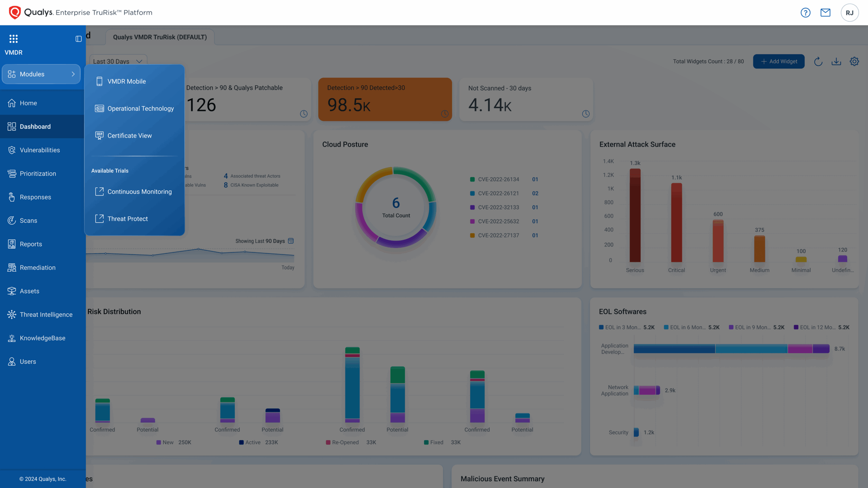Image resolution: width=868 pixels, height=488 pixels.
Task: Open the RJ user avatar menu
Action: pos(849,13)
